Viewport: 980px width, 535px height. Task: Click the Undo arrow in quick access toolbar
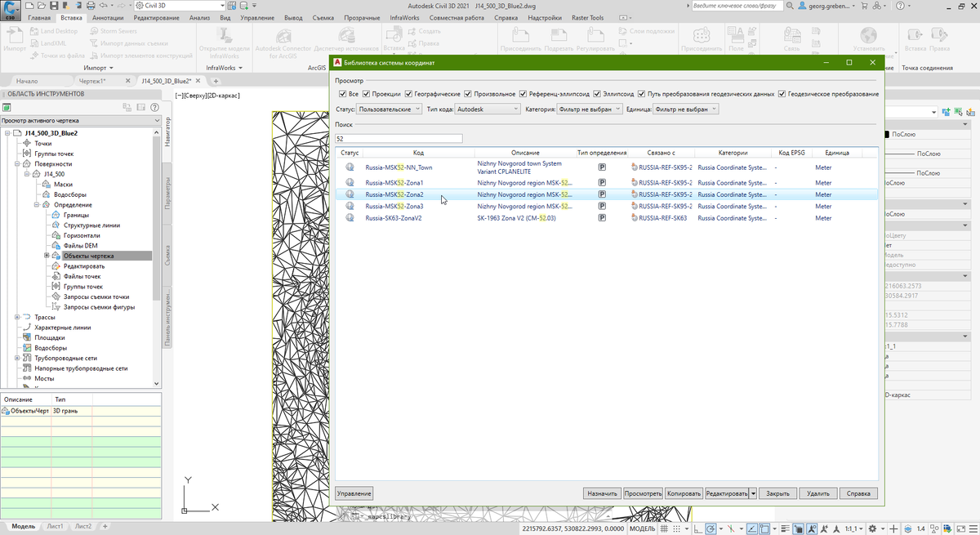tap(101, 6)
